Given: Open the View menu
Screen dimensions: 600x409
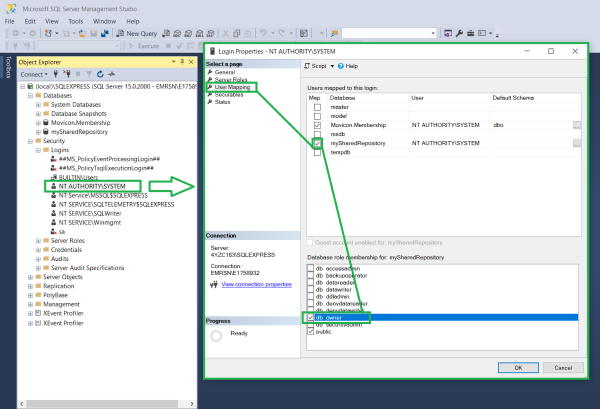Looking at the screenshot, I should pos(48,19).
